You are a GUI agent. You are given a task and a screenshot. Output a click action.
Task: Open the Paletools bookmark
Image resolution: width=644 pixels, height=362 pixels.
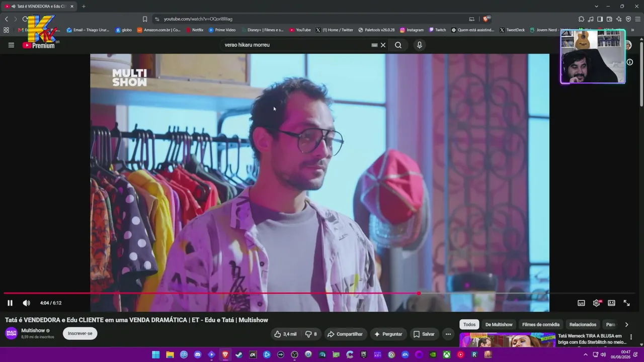(x=376, y=30)
